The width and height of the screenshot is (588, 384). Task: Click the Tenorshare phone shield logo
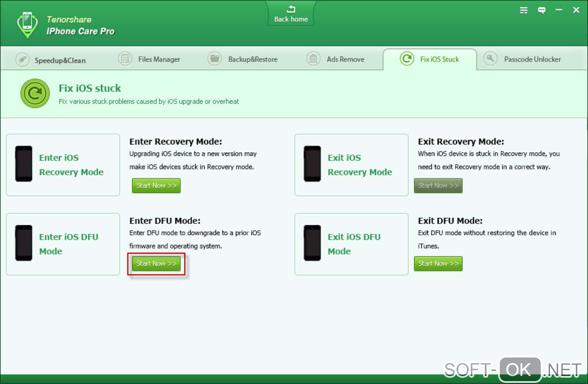tap(27, 25)
